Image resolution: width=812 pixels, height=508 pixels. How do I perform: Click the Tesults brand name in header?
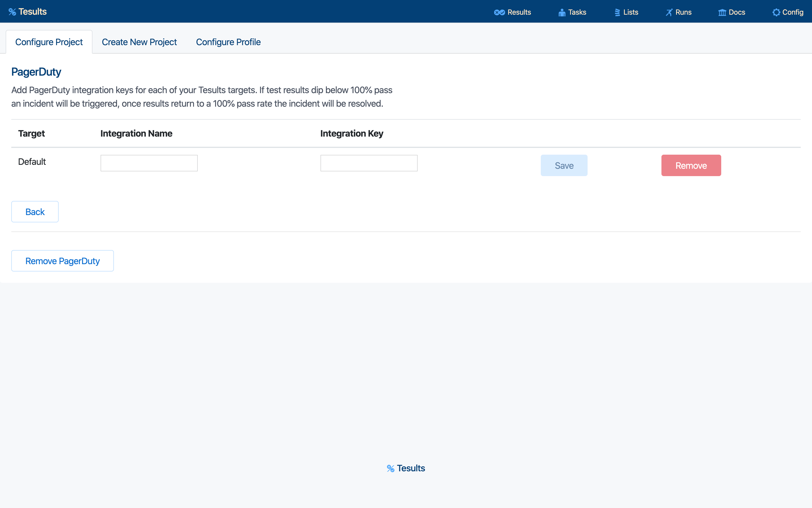click(x=32, y=12)
